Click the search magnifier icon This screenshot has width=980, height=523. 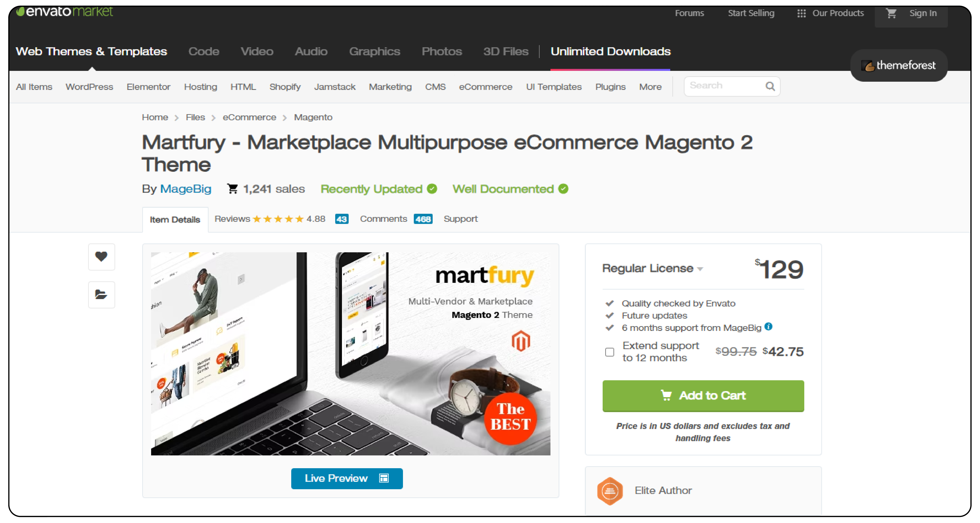(x=770, y=86)
